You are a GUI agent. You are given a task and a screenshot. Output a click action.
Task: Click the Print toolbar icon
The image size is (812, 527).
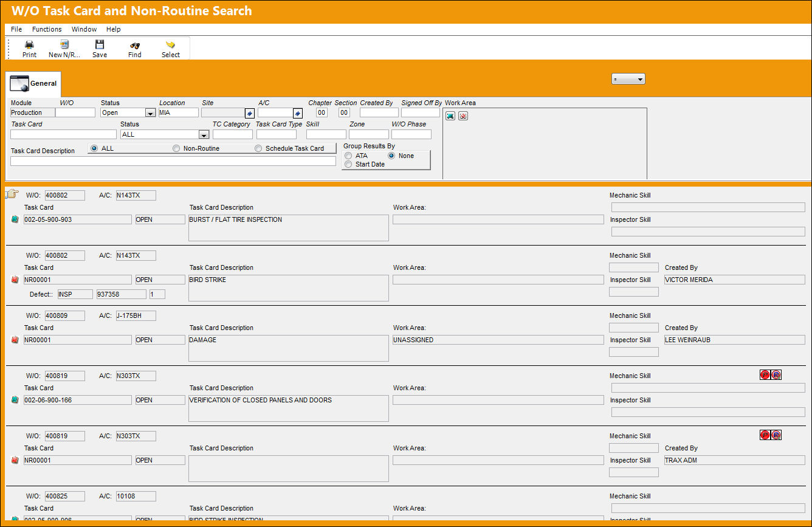[29, 48]
